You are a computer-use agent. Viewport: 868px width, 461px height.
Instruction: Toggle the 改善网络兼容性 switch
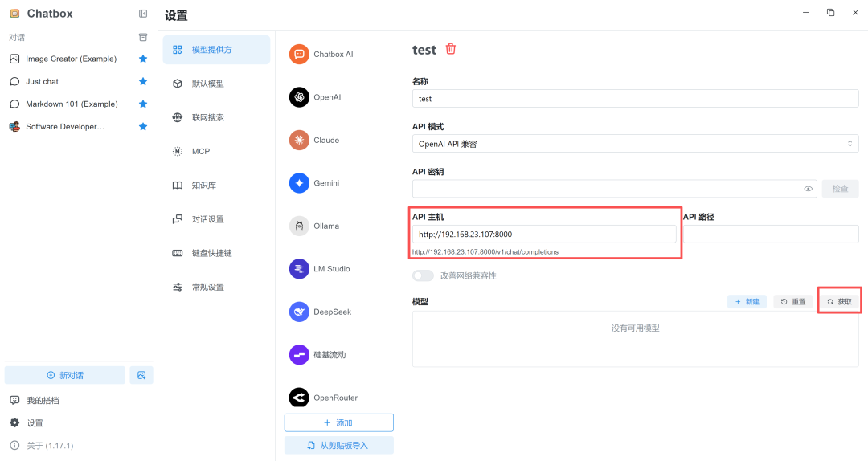[423, 275]
